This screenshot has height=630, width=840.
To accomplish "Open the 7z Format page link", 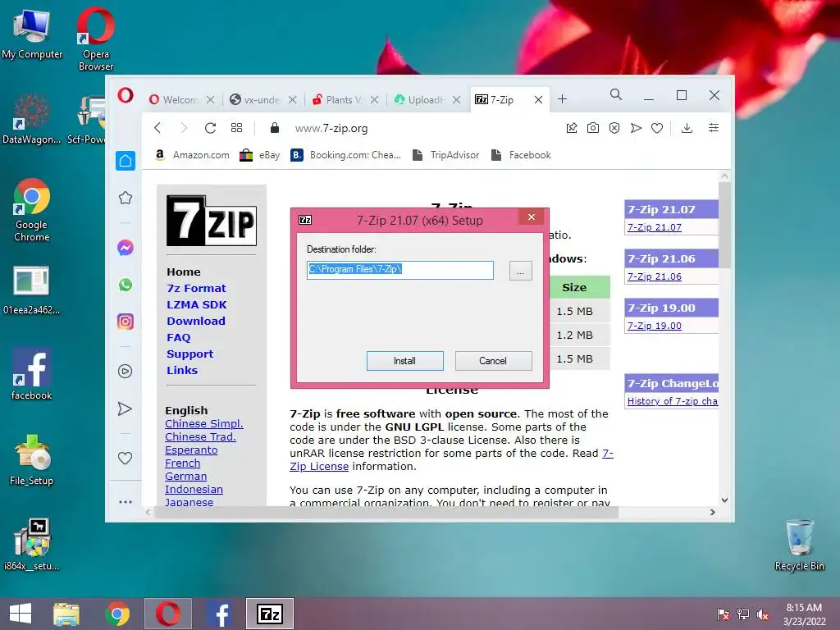I will click(x=196, y=288).
